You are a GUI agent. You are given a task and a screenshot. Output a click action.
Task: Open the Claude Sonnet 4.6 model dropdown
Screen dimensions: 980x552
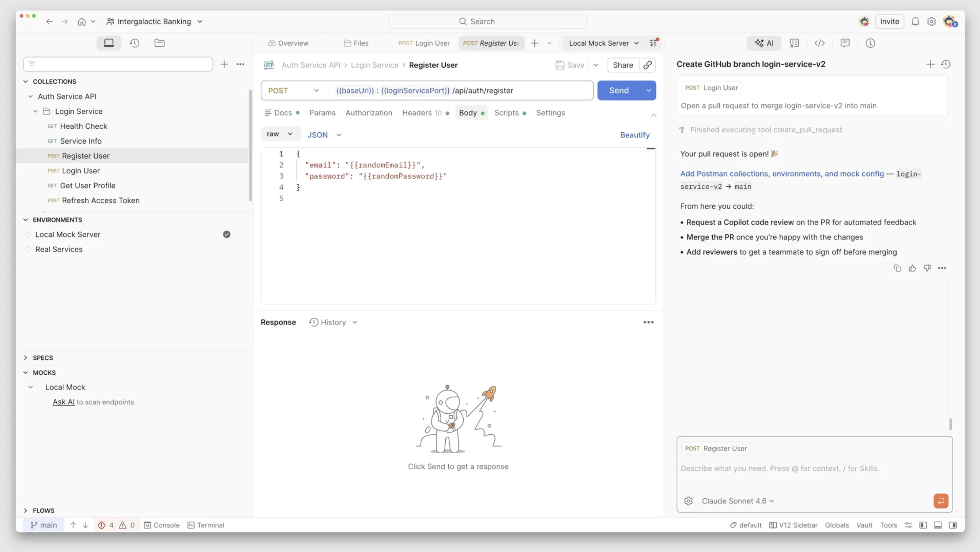coord(738,501)
